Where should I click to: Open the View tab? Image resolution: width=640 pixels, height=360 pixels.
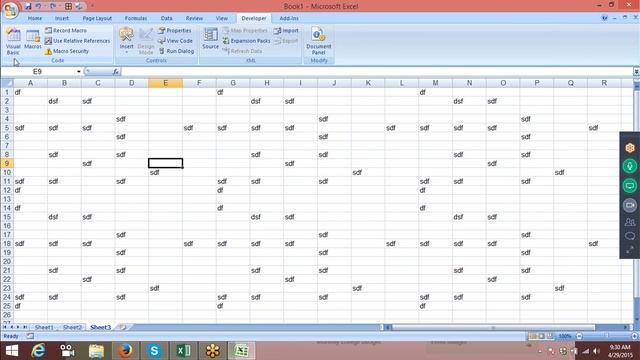coord(222,18)
